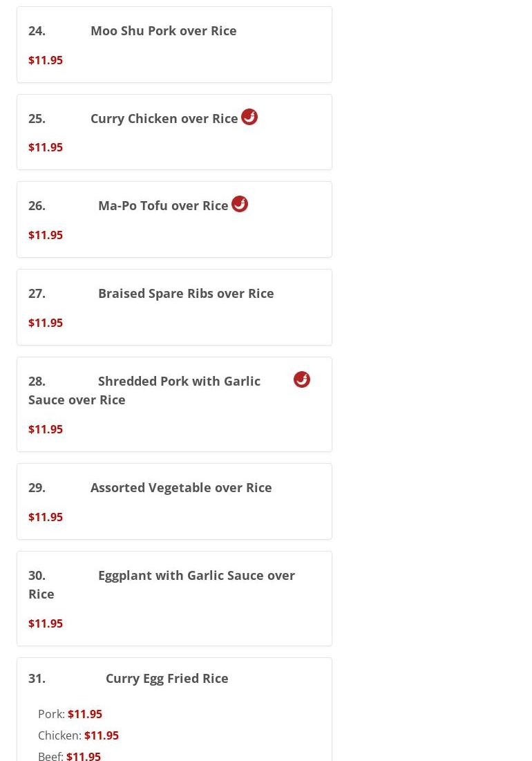Screen dimensions: 532x761
Task: Click the spicy pepper icon next to Ma-Po Tofu
Action: [240, 204]
